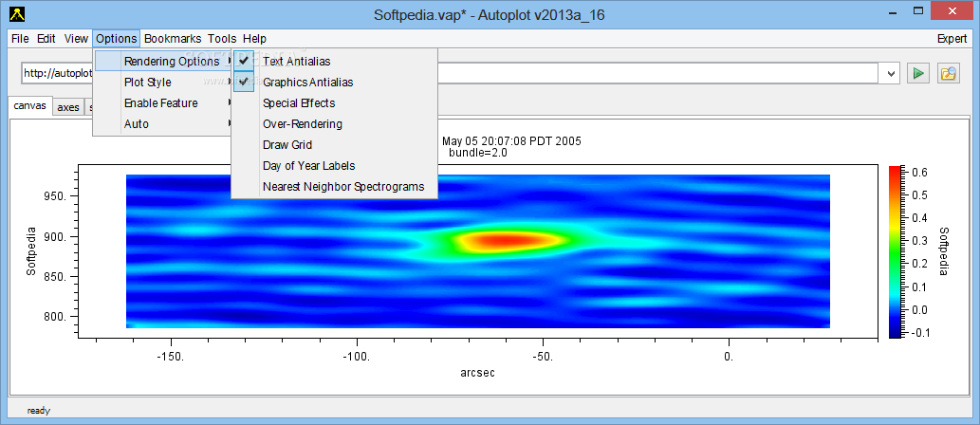The width and height of the screenshot is (980, 425).
Task: Close the Options menu
Action: tap(117, 38)
